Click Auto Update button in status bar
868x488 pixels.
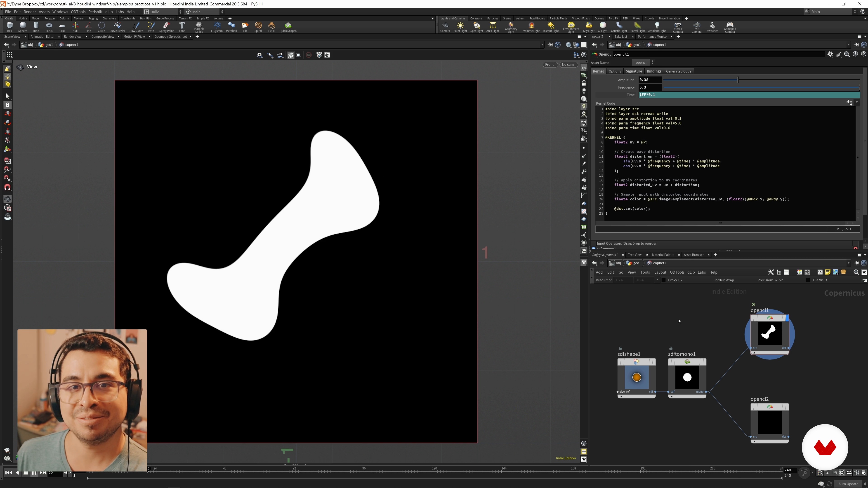[848, 484]
